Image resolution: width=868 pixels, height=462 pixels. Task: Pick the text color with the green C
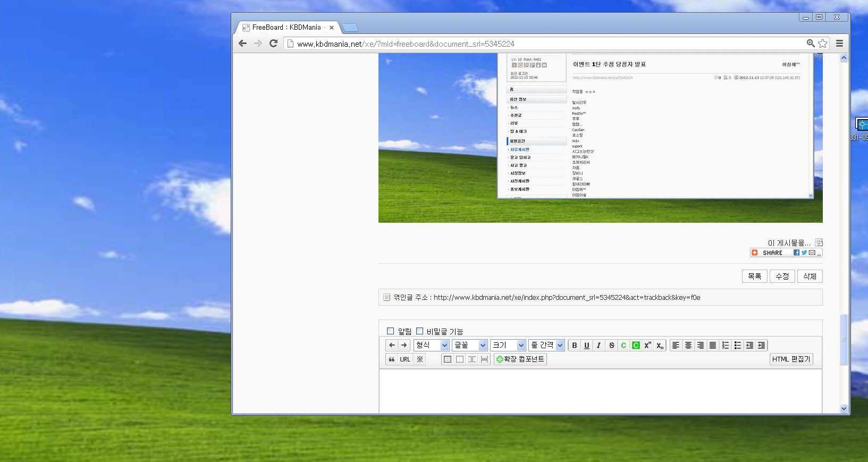[623, 346]
